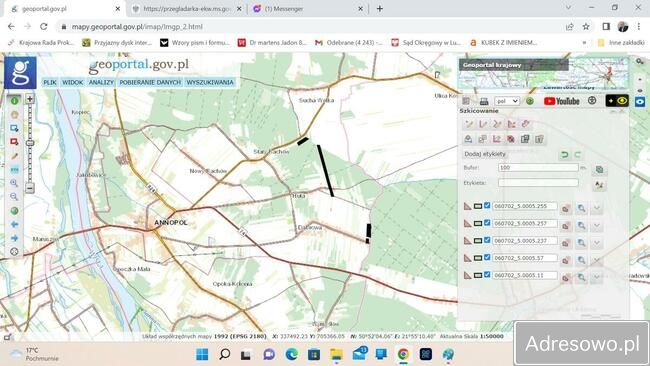Open the 'Inne zakładki' bookmarks folder
This screenshot has width=650, height=366.
tap(621, 42)
